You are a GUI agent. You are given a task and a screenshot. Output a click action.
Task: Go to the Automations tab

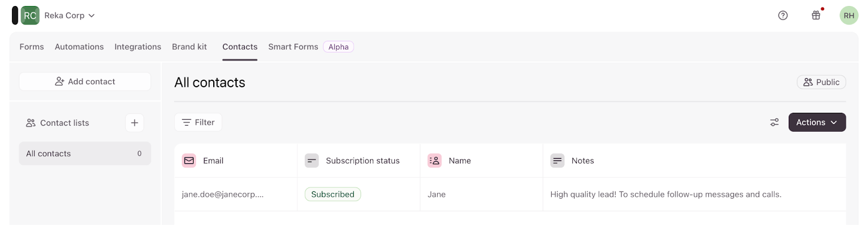click(x=79, y=47)
